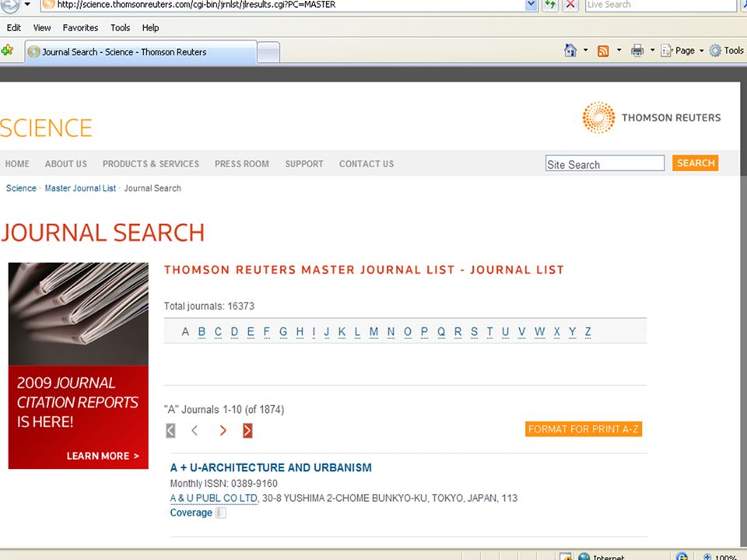Image resolution: width=747 pixels, height=560 pixels.
Task: Show journals starting with letter Z
Action: tap(588, 332)
